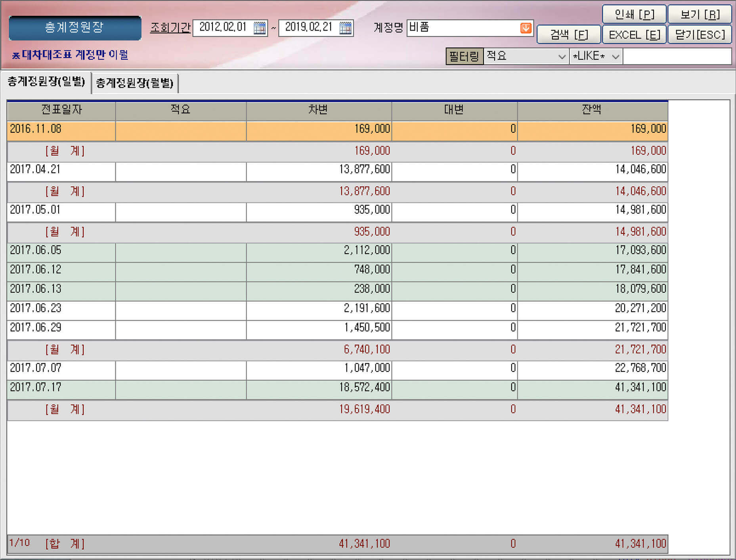Screen dimensions: 736x560
Task: Select the row dated 2016.11.08
Action: point(337,131)
